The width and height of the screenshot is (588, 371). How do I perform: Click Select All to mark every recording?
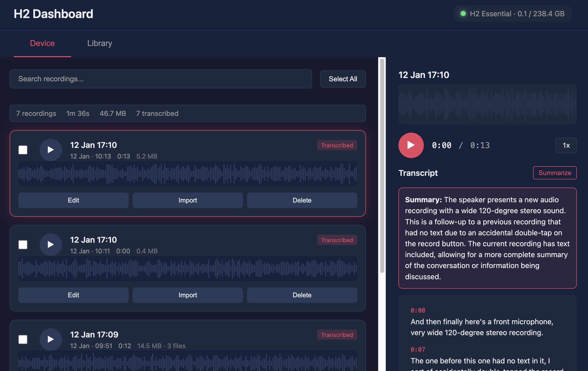coord(343,79)
